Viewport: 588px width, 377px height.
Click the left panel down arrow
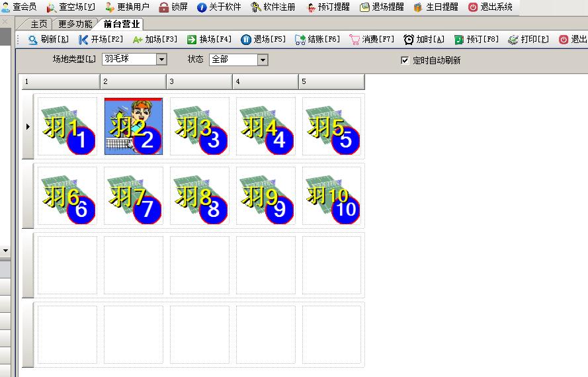[x=5, y=250]
